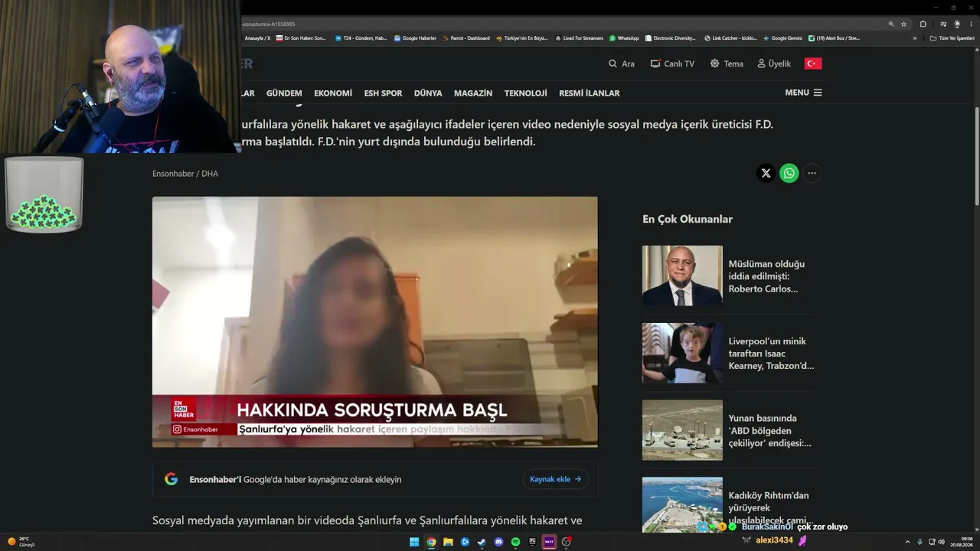Click the microphone tray icon
980x551 pixels.
[x=920, y=542]
